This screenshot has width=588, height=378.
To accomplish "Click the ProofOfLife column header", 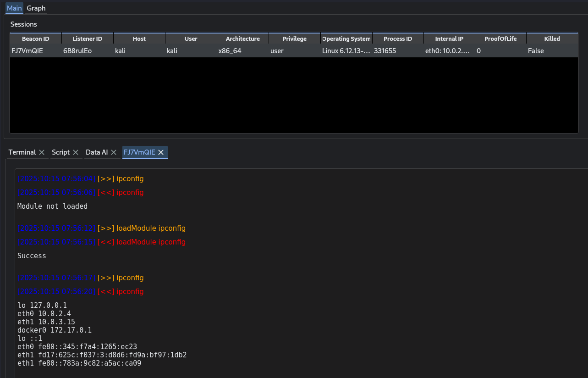I will (x=500, y=39).
